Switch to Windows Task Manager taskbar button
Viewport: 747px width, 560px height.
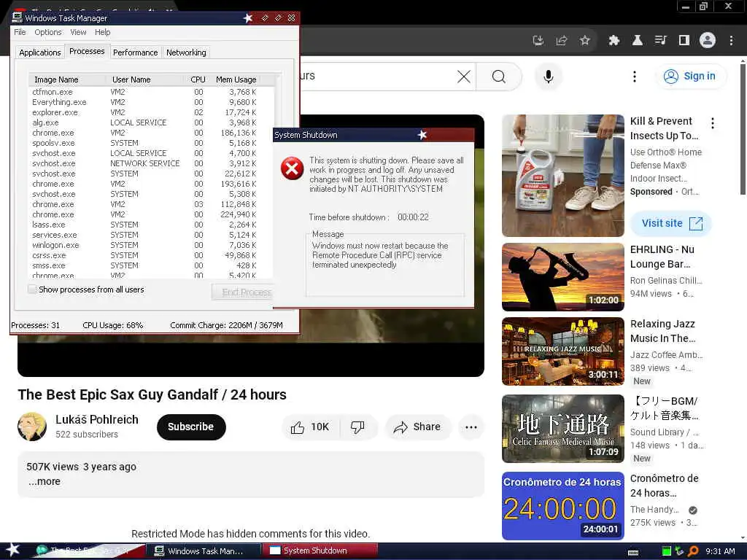[x=203, y=551]
